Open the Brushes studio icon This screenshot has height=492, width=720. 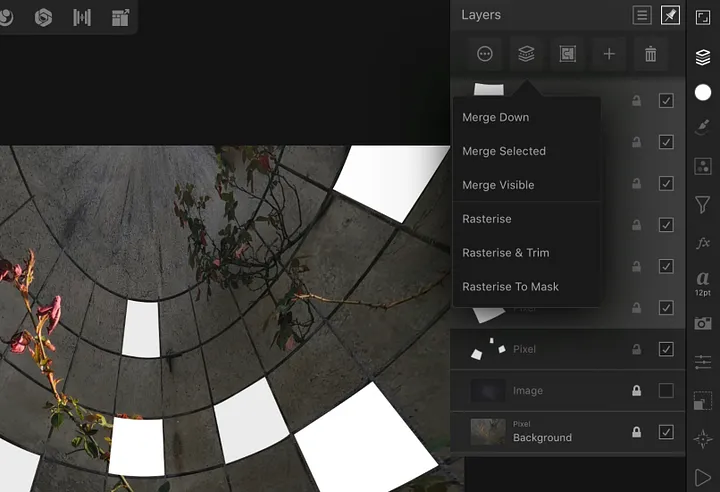[x=703, y=128]
